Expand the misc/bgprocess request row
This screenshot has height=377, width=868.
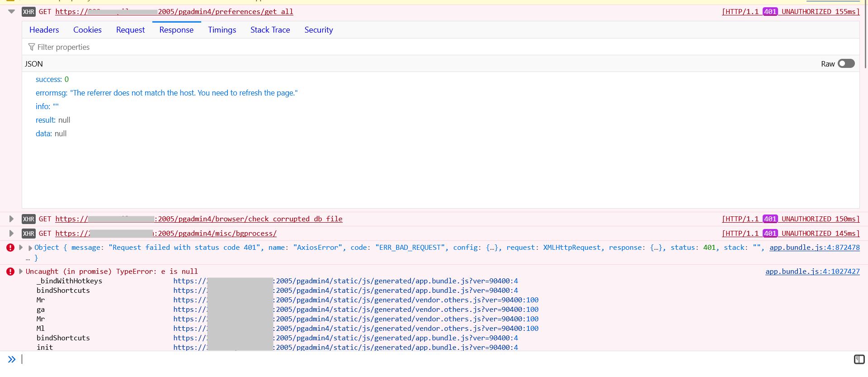click(x=11, y=234)
